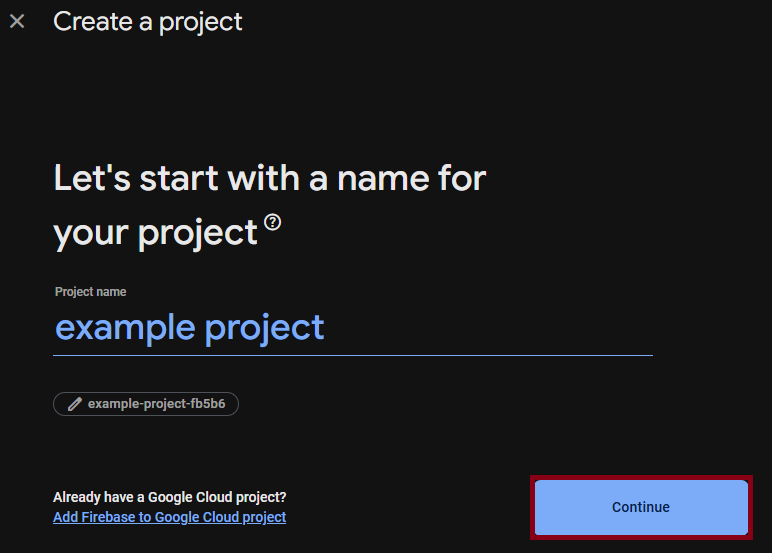Click the question mark icon after "your project"
Image resolution: width=772 pixels, height=553 pixels.
(272, 222)
